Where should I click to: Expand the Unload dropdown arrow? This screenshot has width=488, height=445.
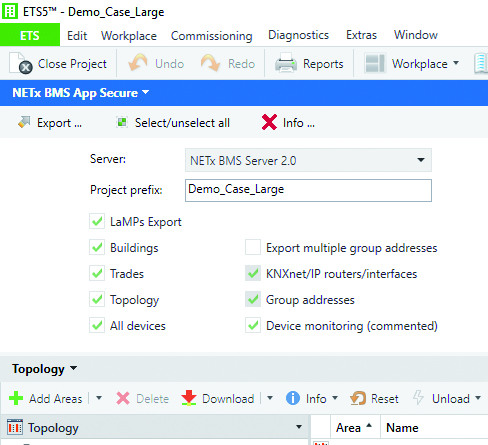pyautogui.click(x=478, y=398)
